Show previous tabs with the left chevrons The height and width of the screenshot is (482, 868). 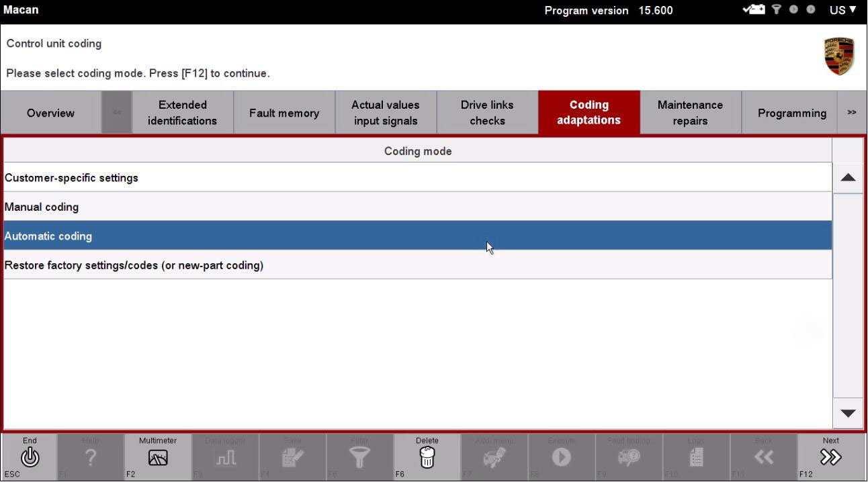117,113
